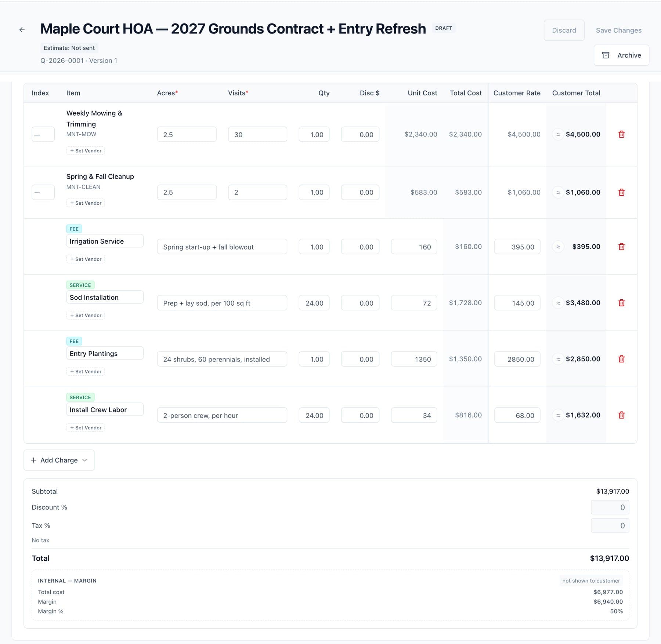Click the Customer Total column header
The height and width of the screenshot is (644, 661).
576,93
